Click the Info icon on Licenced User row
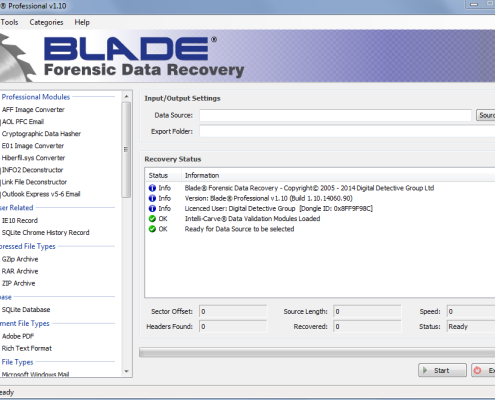The image size is (495, 400). click(x=152, y=208)
